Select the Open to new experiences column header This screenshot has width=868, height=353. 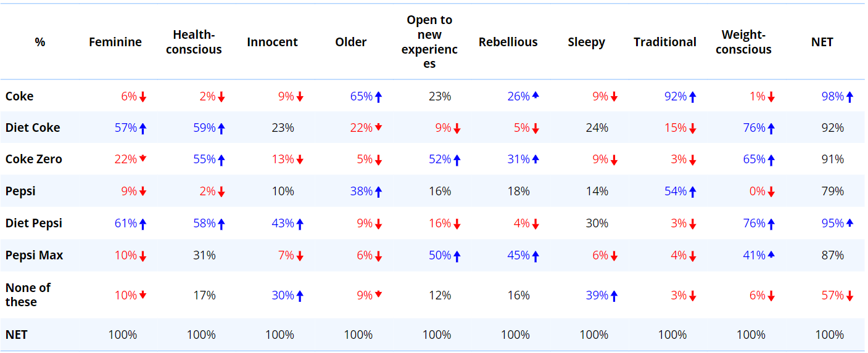(x=429, y=42)
